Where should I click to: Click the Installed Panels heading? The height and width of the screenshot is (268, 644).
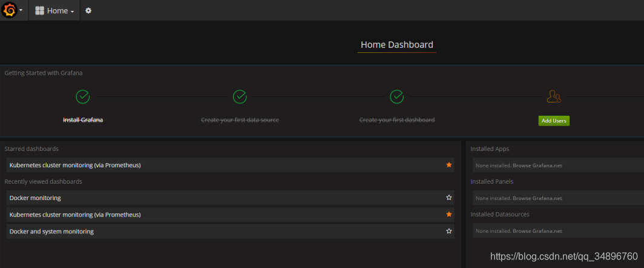point(491,181)
